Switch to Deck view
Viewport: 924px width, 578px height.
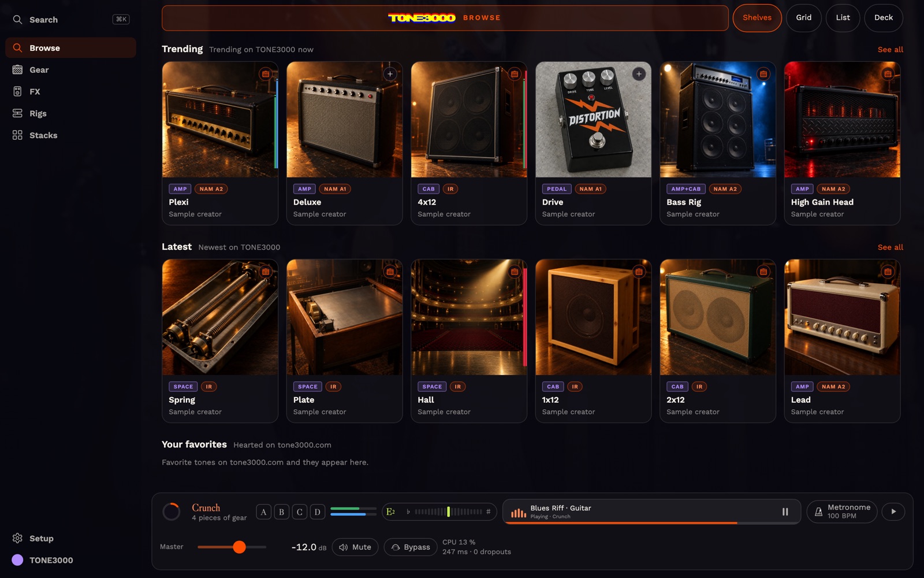pos(884,18)
